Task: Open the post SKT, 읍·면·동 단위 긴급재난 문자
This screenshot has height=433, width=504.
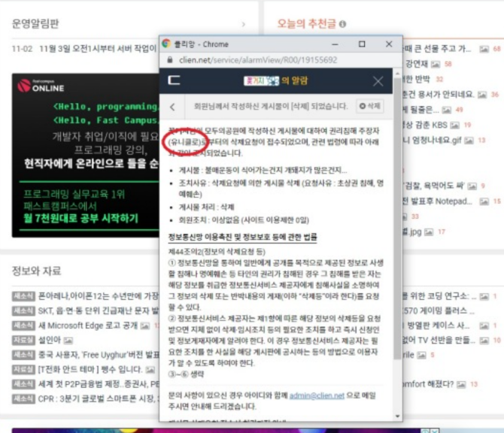Action: pyautogui.click(x=99, y=310)
